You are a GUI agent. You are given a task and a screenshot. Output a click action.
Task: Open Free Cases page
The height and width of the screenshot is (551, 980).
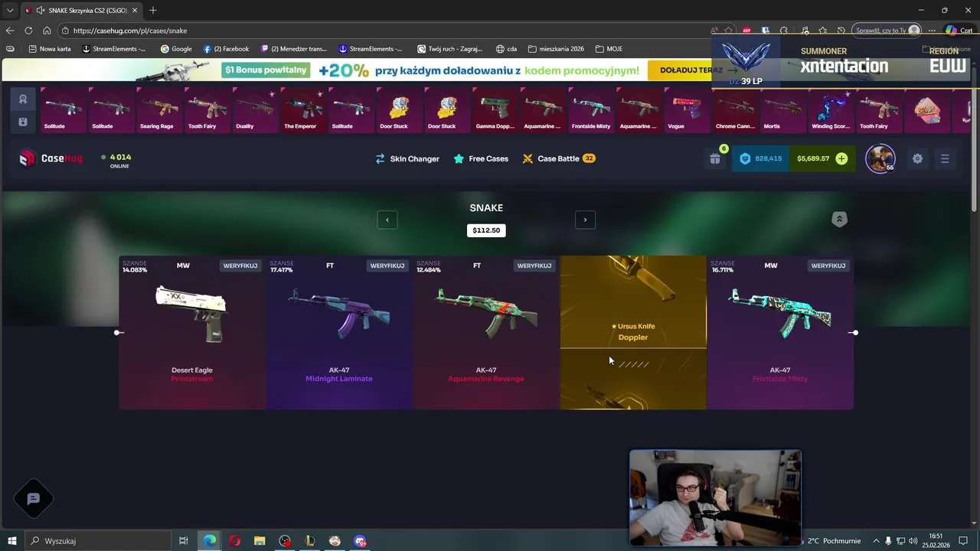tap(481, 158)
